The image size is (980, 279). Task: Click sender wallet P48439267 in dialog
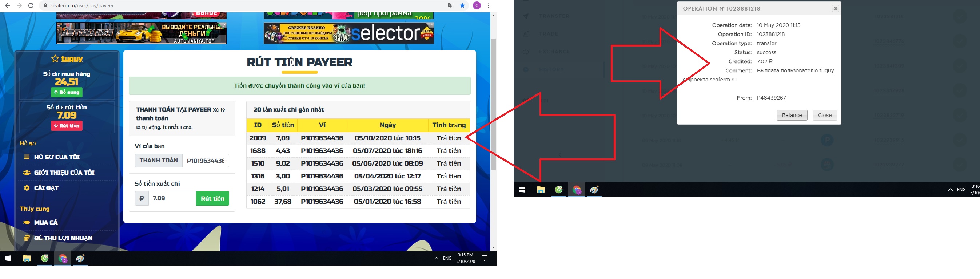point(772,98)
